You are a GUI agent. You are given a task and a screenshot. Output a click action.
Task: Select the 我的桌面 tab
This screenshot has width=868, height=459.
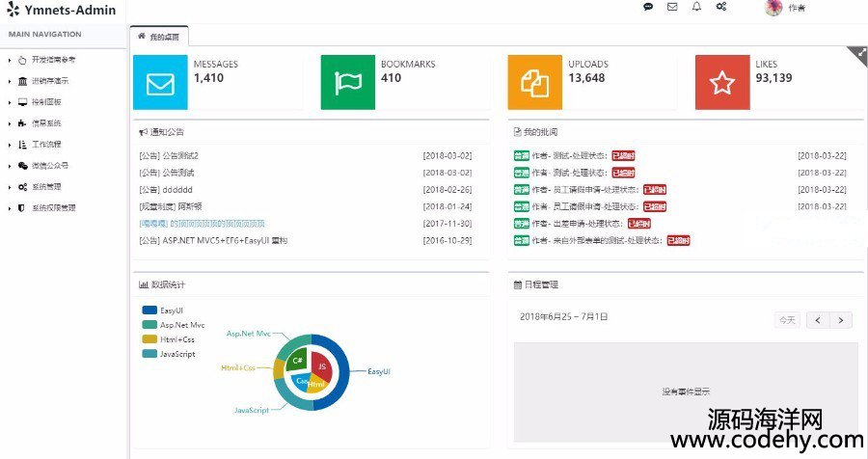click(159, 37)
